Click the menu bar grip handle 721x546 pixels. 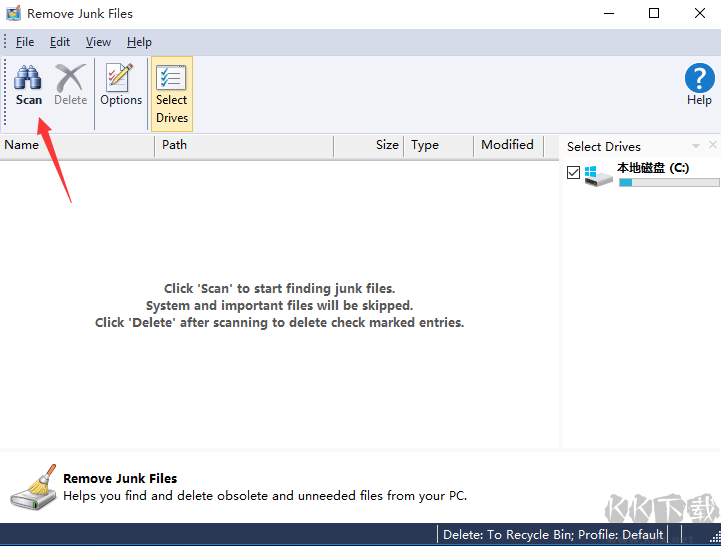pyautogui.click(x=5, y=42)
